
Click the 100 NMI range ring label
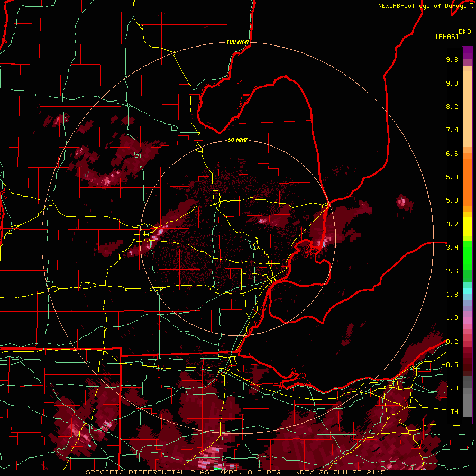pos(237,42)
